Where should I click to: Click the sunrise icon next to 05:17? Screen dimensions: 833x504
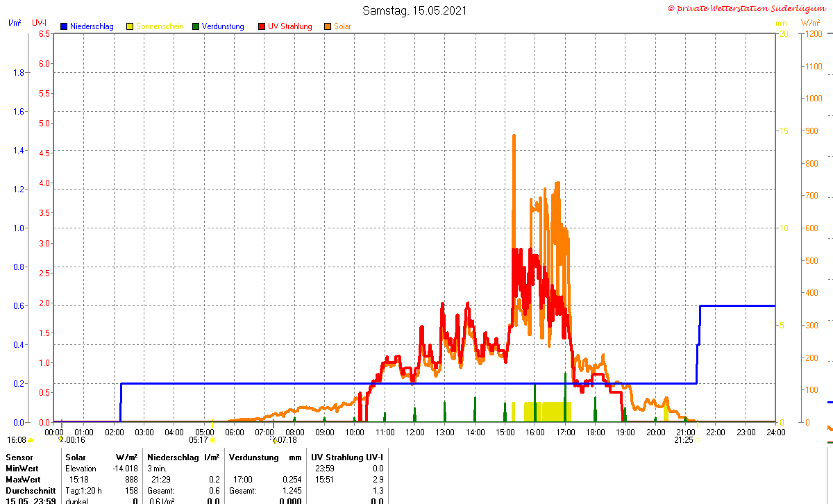213,440
